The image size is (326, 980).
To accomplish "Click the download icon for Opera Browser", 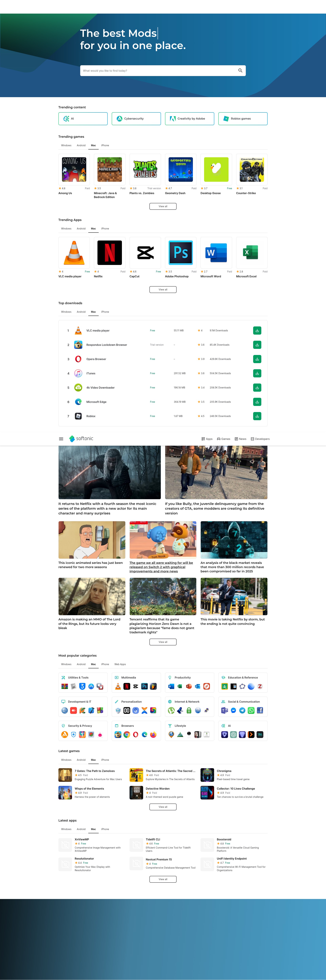I will pyautogui.click(x=257, y=359).
